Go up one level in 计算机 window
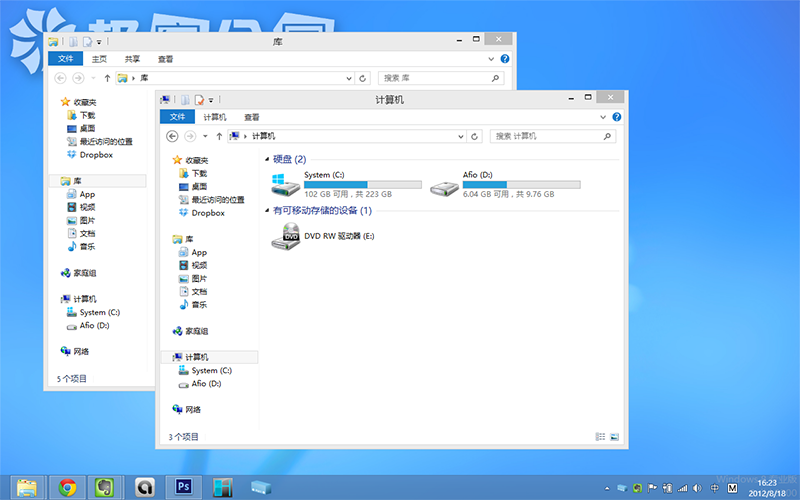 [219, 136]
